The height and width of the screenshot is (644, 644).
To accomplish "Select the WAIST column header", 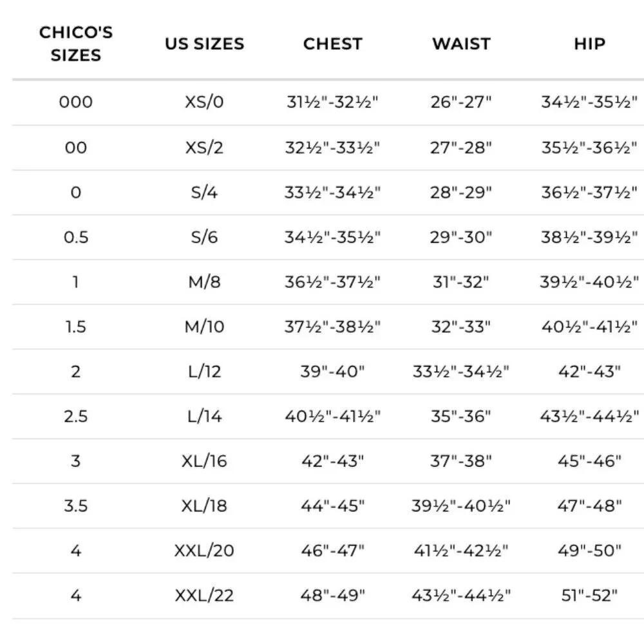I will (461, 44).
